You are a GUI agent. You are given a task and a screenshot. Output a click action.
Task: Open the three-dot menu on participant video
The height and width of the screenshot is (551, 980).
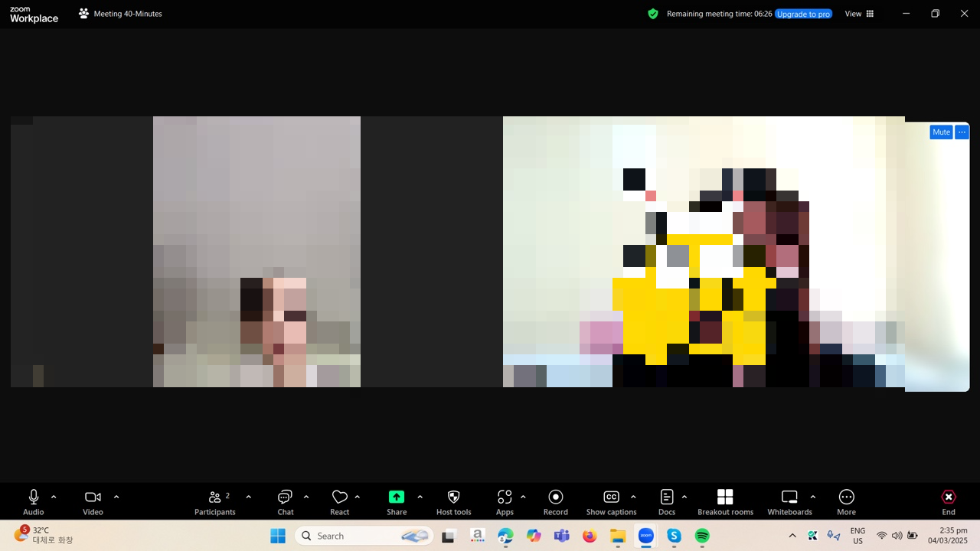(962, 132)
